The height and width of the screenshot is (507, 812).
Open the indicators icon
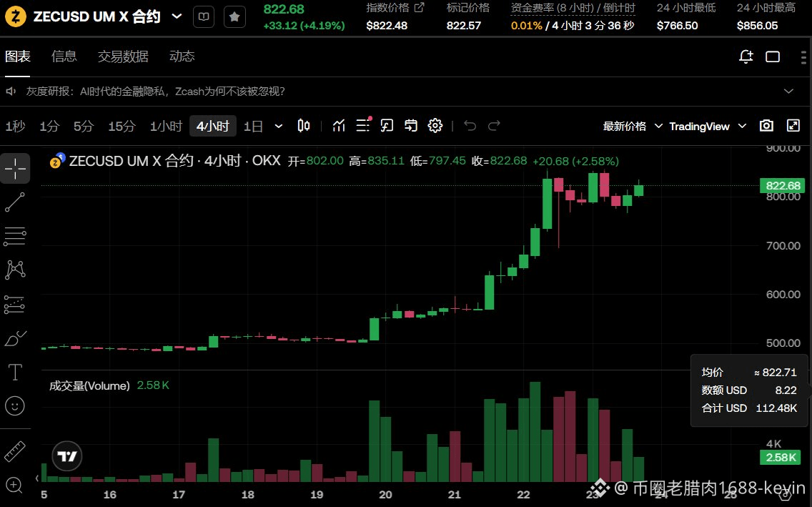339,126
